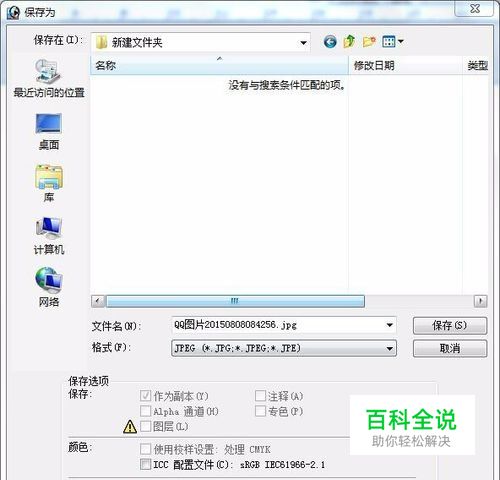Select the Desktop (桌面) location
This screenshot has height=480, width=500.
click(x=49, y=132)
